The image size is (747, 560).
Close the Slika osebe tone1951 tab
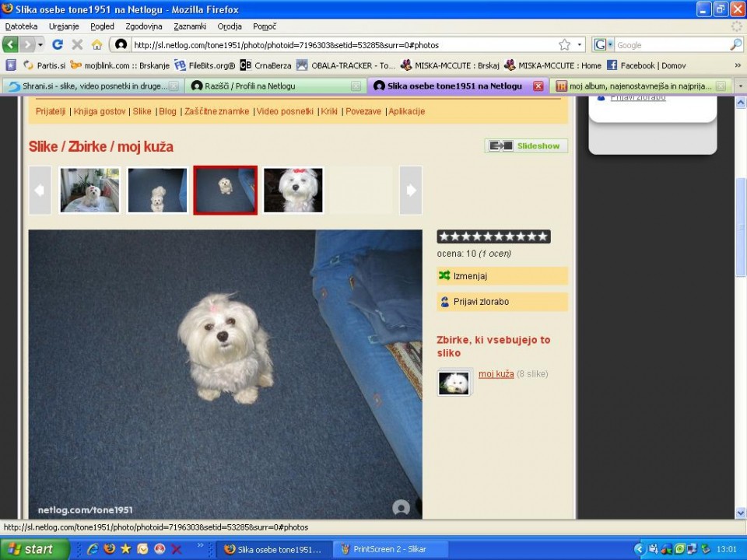538,86
